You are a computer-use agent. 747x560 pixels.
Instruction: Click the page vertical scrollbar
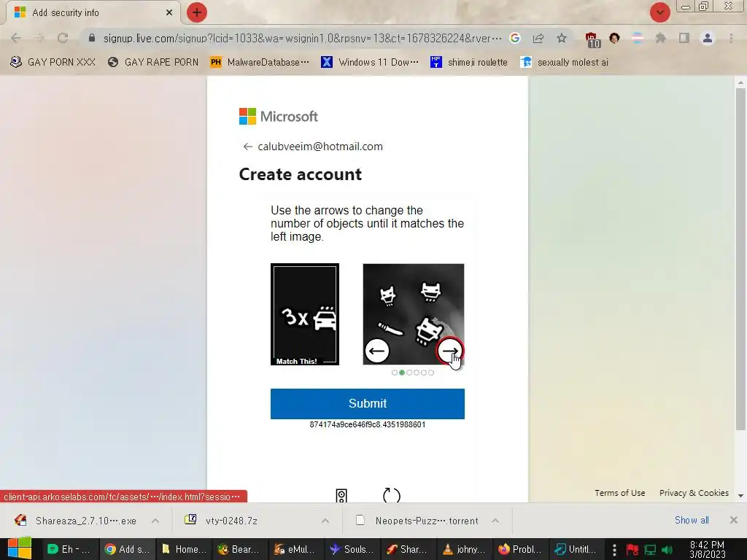740,260
